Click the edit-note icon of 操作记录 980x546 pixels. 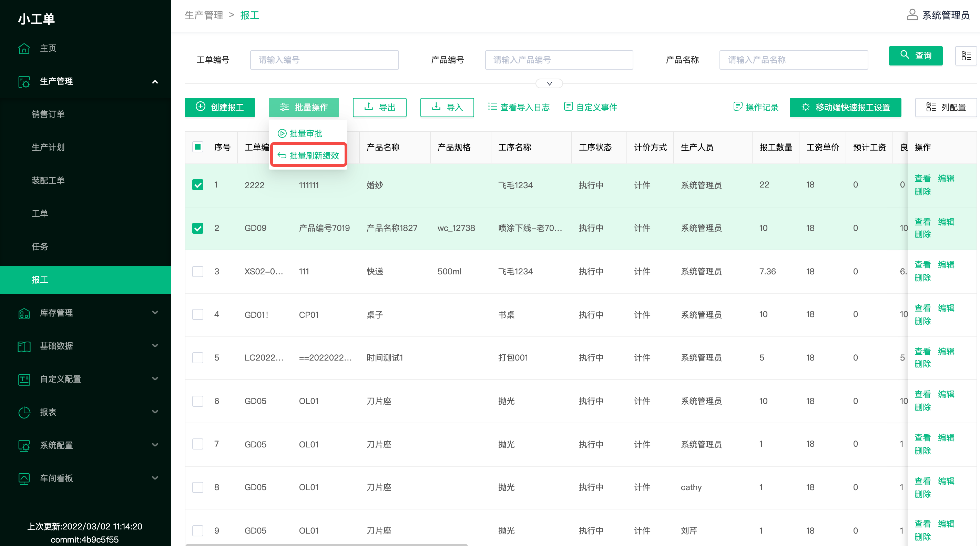pos(738,107)
